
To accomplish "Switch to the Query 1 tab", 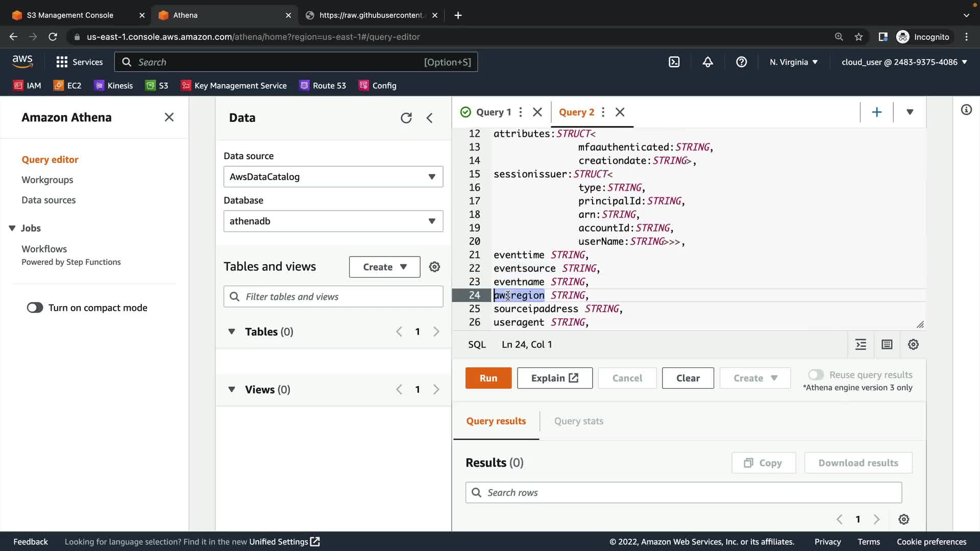I will pos(493,112).
